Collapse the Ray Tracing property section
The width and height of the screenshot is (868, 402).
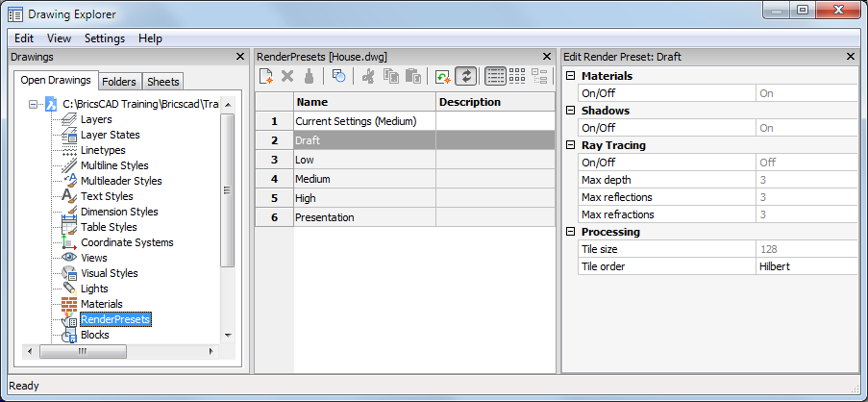click(x=570, y=145)
